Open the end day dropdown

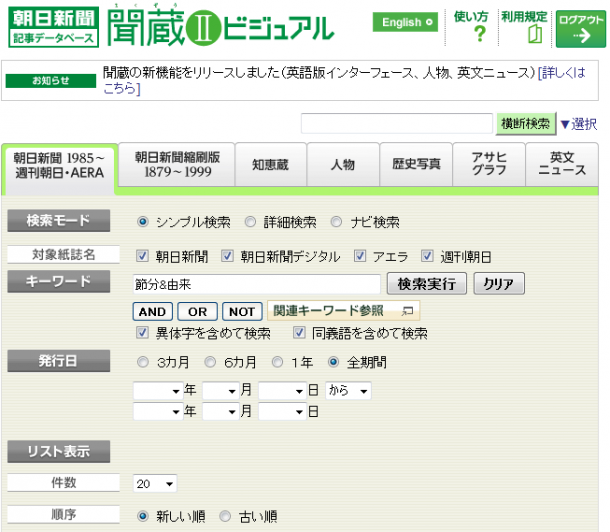(x=282, y=411)
